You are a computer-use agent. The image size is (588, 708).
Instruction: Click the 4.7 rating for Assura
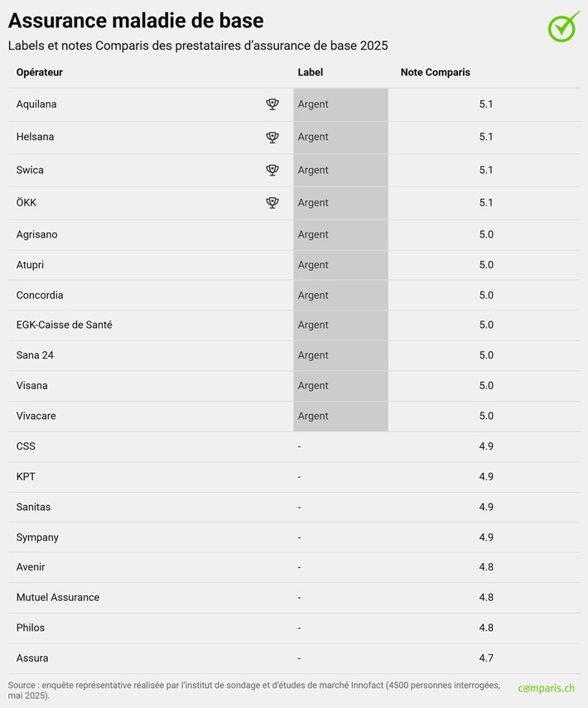click(x=486, y=657)
